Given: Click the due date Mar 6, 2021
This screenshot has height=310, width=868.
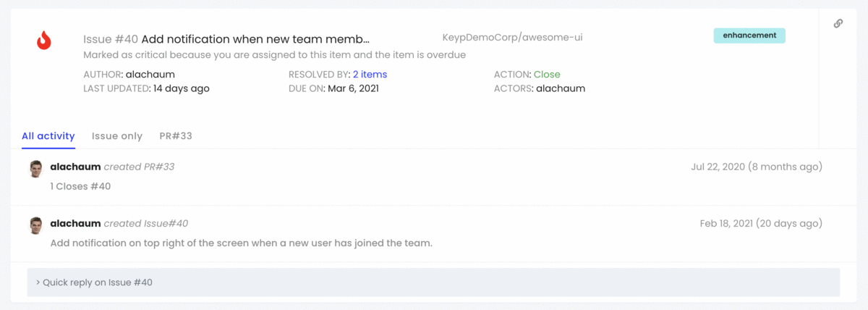Looking at the screenshot, I should (352, 88).
